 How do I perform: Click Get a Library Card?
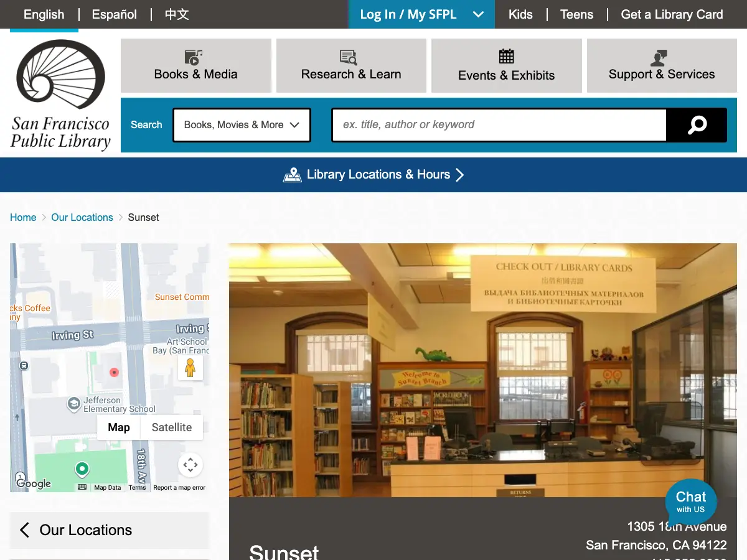click(x=672, y=14)
